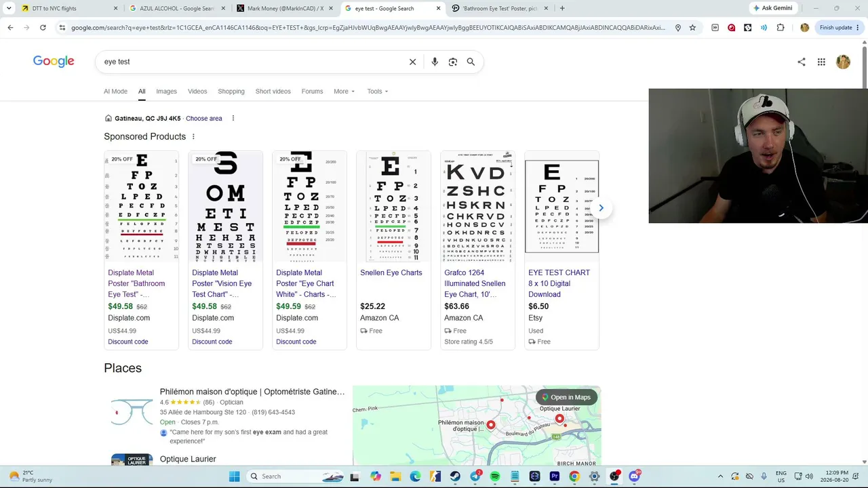Viewport: 868px width, 488px height.
Task: Open the media control fast-forward extension
Action: [x=715, y=28]
